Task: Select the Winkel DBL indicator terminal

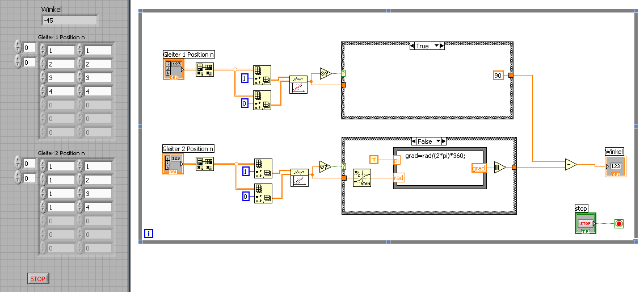Action: [615, 166]
